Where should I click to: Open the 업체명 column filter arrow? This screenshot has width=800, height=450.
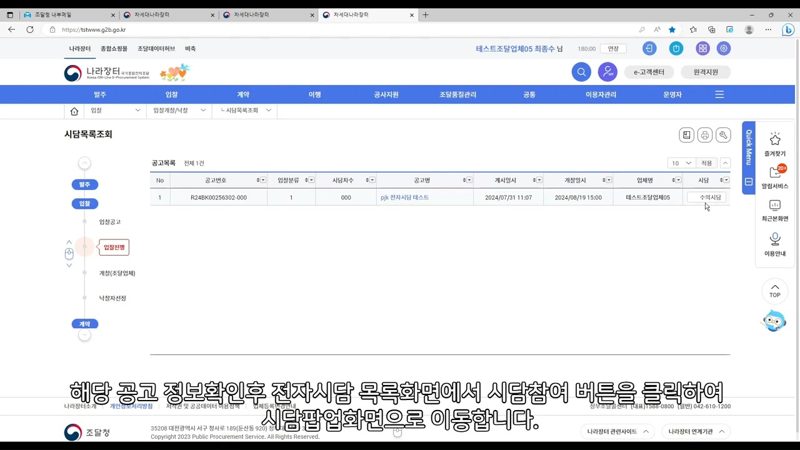679,180
